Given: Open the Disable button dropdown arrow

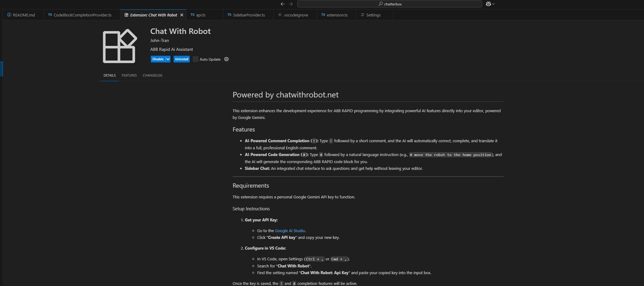Looking at the screenshot, I should (x=168, y=59).
